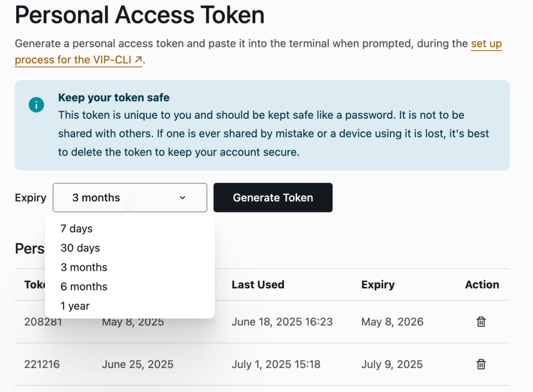Open the Expiry select box showing 3 months

[130, 198]
